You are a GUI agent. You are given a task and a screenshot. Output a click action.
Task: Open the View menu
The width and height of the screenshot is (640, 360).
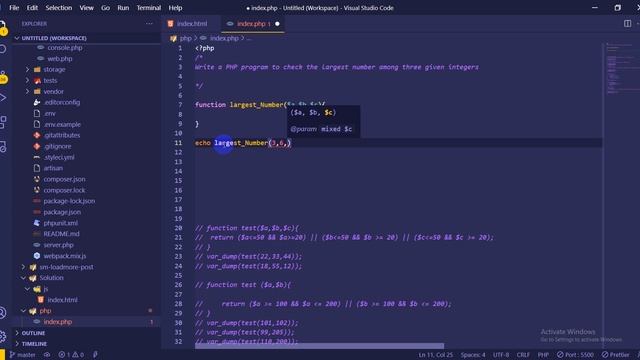(86, 8)
